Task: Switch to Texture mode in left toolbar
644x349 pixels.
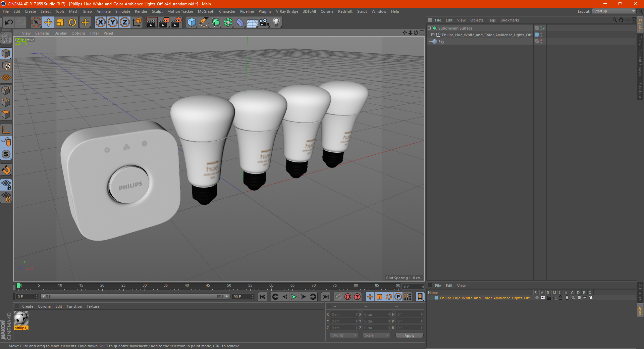Action: point(6,65)
